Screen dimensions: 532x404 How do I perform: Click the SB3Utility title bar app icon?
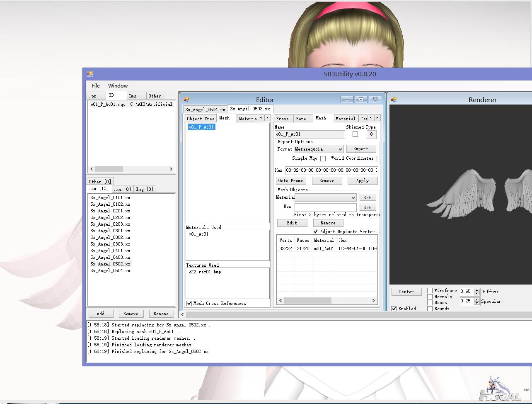coord(90,74)
